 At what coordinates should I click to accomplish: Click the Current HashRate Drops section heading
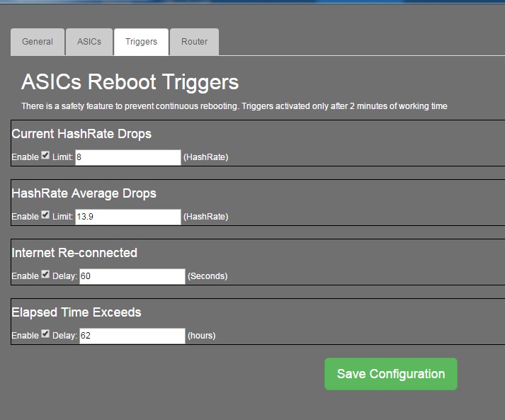pos(81,134)
